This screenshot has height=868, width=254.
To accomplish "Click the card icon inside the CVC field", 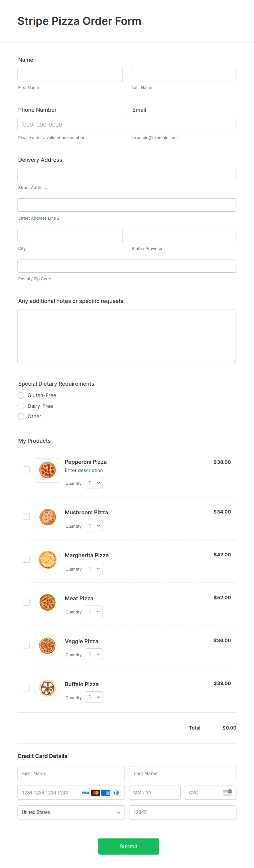I will pos(228,793).
